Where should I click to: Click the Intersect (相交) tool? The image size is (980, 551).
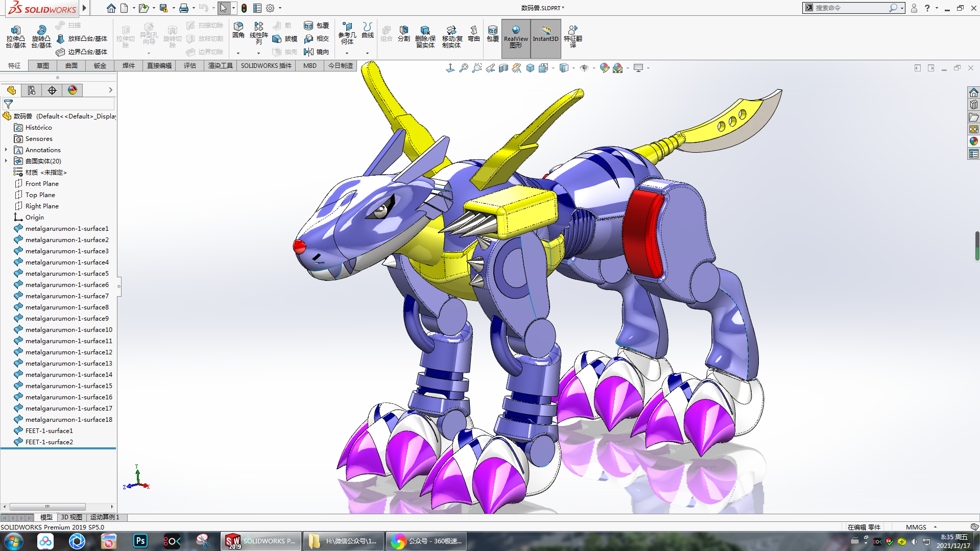(x=316, y=39)
